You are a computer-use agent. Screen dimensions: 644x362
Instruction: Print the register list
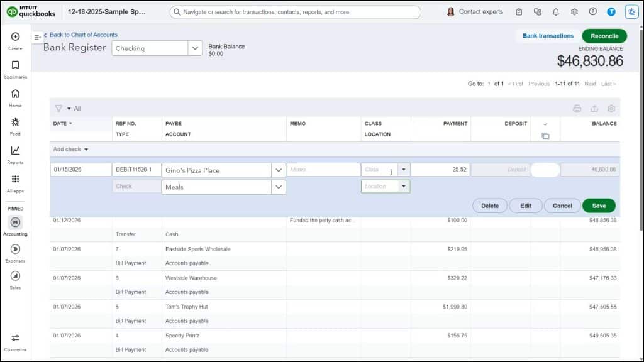click(577, 108)
